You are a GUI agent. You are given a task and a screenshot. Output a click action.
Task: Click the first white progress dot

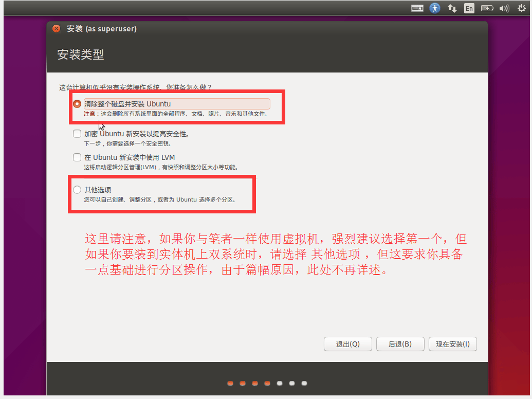click(x=280, y=383)
